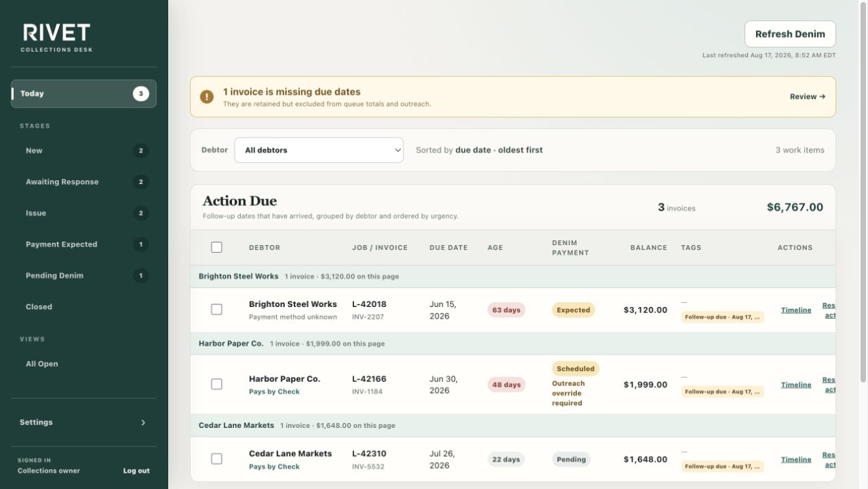This screenshot has width=868, height=489.
Task: Click the Outreach override required note
Action: 568,394
